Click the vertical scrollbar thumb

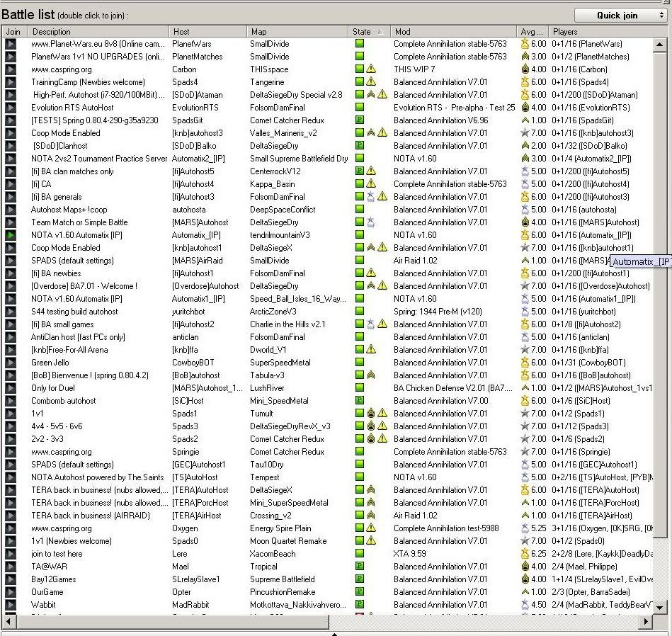(x=659, y=294)
